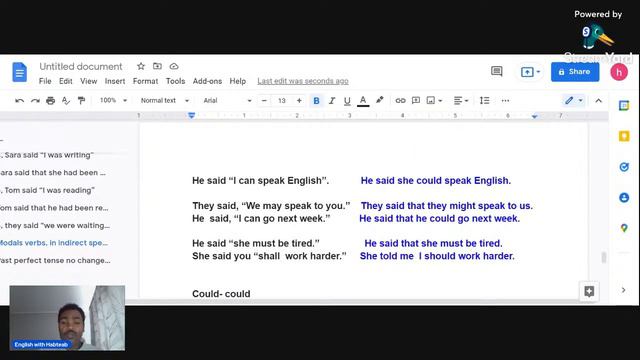The height and width of the screenshot is (360, 640).
Task: Click the Explore button at the bottom right
Action: (x=589, y=291)
